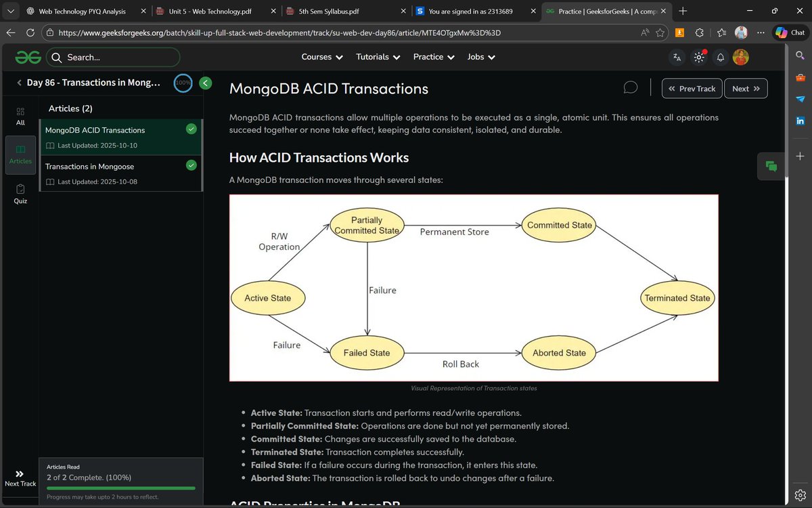The height and width of the screenshot is (508, 812).
Task: Expand the Jobs dropdown menu
Action: pyautogui.click(x=481, y=57)
